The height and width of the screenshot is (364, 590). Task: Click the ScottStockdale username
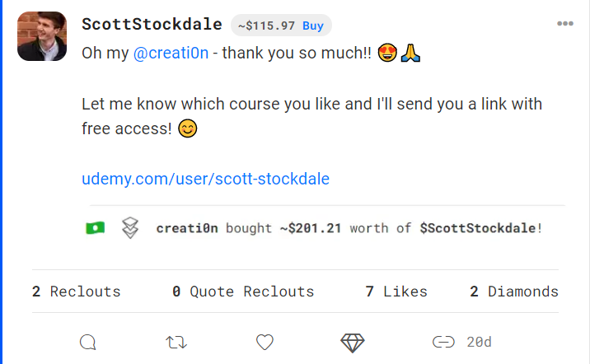coord(152,25)
